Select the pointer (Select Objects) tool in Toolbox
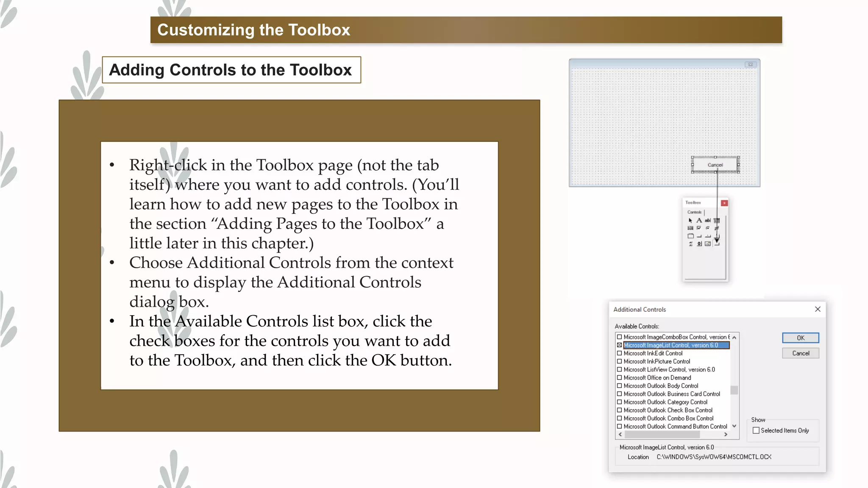 coord(690,220)
